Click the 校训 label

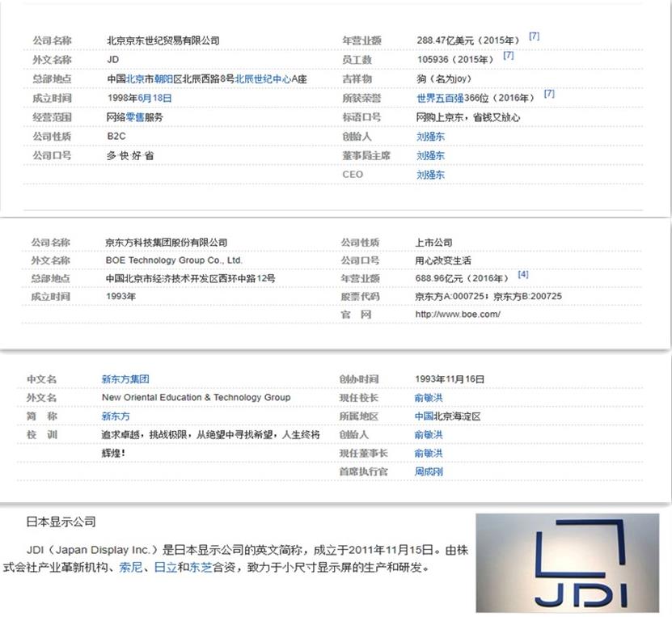(x=41, y=434)
